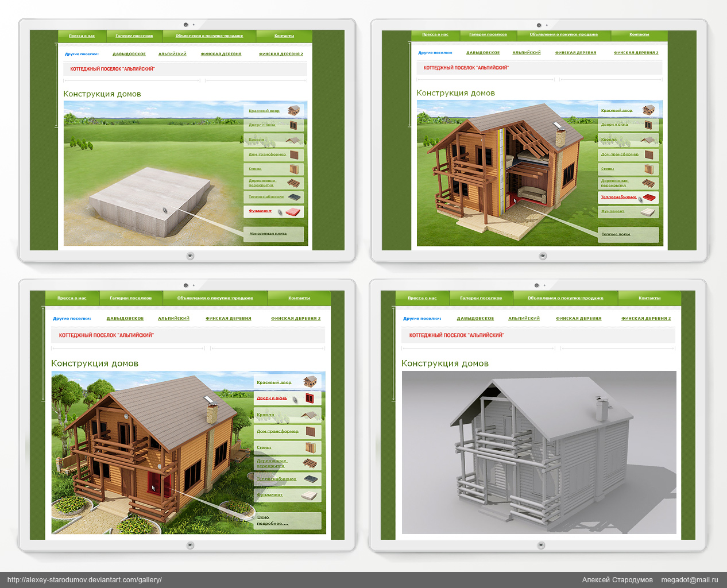Screen dimensions: 727x588
Task: Select Дом-трансформер text link on cutaway house screen
Action: coord(620,154)
